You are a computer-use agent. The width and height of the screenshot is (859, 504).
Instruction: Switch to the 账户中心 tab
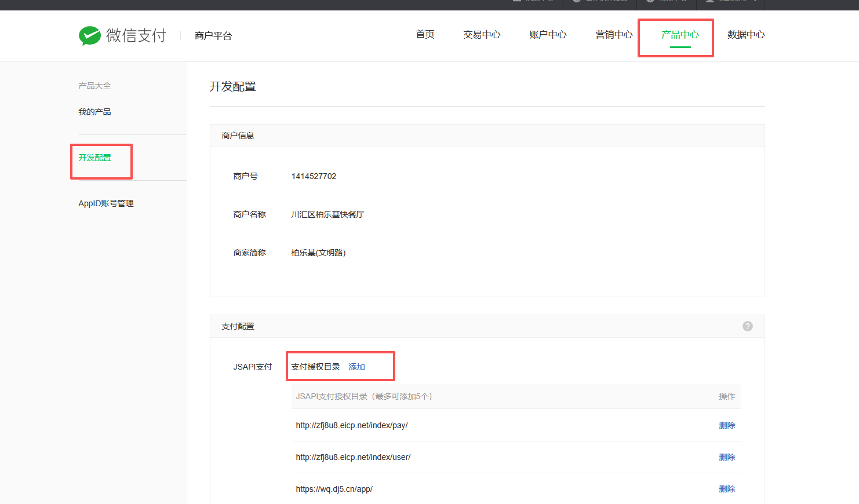[x=548, y=35]
